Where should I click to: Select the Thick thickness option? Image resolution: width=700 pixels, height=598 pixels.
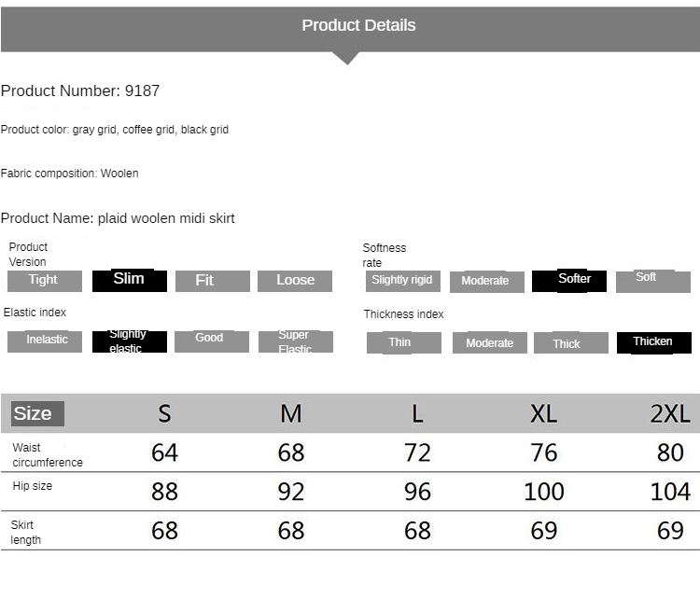(571, 342)
